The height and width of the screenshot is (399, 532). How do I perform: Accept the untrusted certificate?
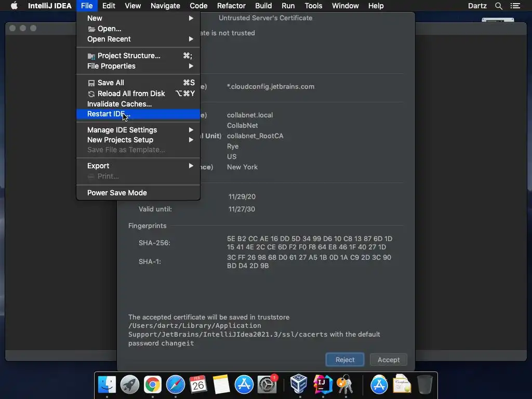(389, 360)
